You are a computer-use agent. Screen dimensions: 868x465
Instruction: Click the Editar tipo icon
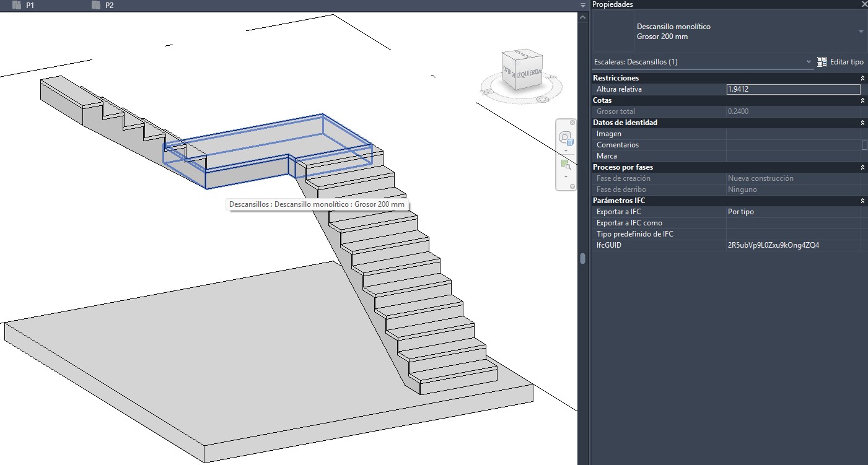822,62
